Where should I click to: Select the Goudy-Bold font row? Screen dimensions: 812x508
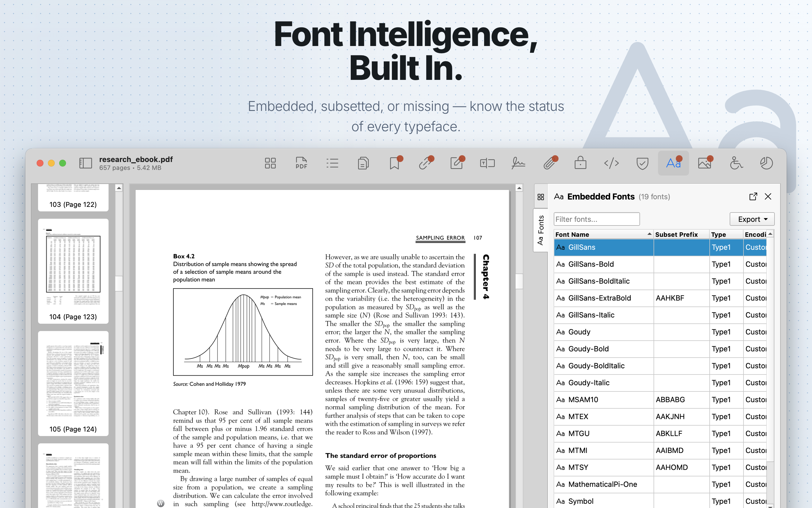pos(660,349)
